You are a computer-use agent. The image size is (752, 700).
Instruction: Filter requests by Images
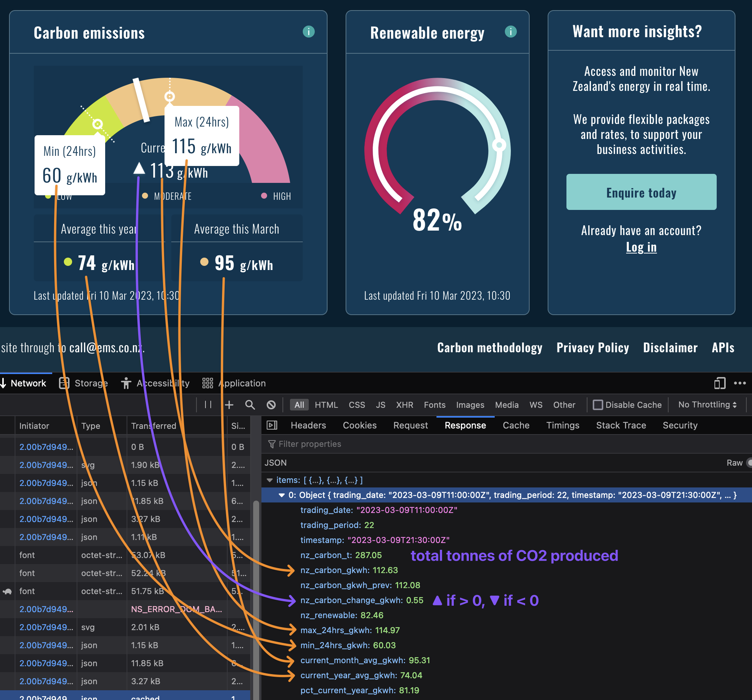tap(470, 405)
